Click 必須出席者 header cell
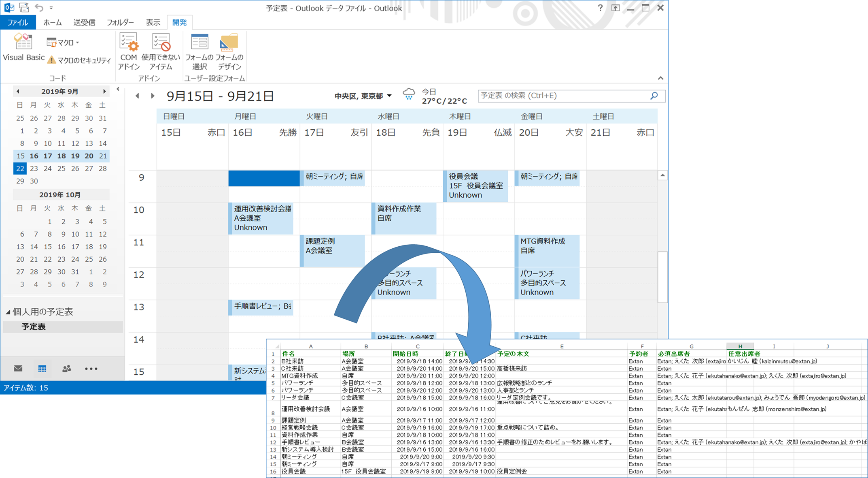868x478 pixels. coord(691,354)
